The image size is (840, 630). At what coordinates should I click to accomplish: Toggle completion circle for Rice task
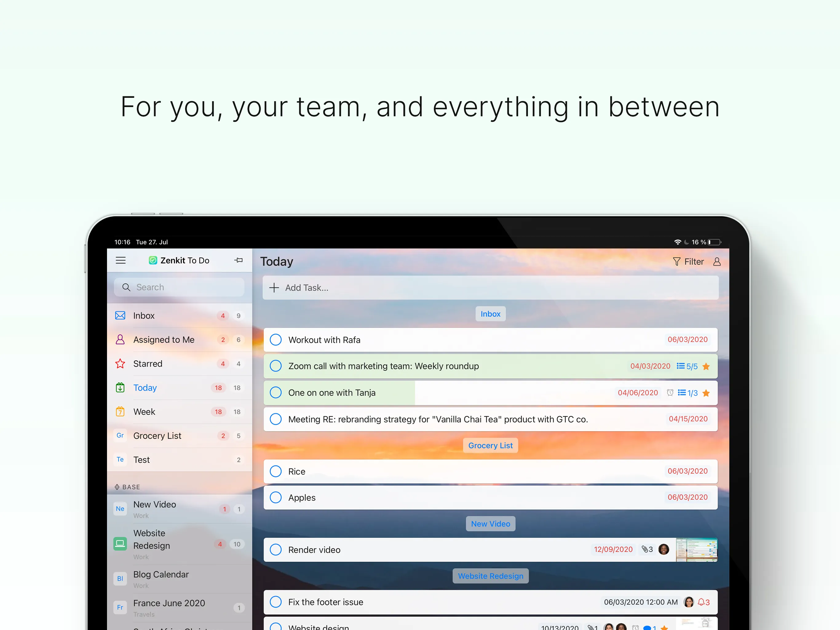click(x=276, y=471)
